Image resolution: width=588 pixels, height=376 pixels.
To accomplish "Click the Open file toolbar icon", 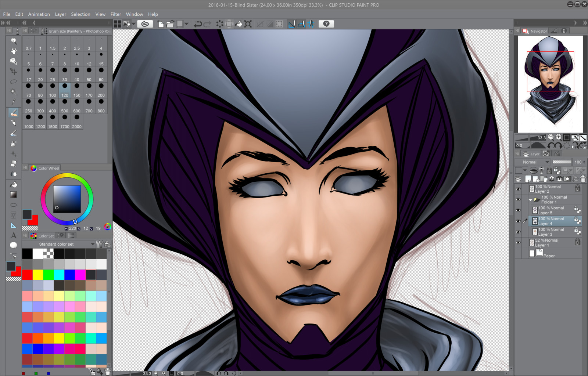I will (x=170, y=24).
